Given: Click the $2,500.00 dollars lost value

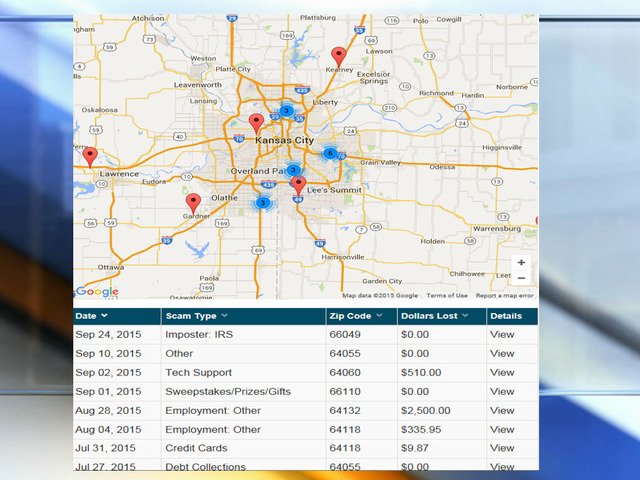Looking at the screenshot, I should [x=425, y=411].
